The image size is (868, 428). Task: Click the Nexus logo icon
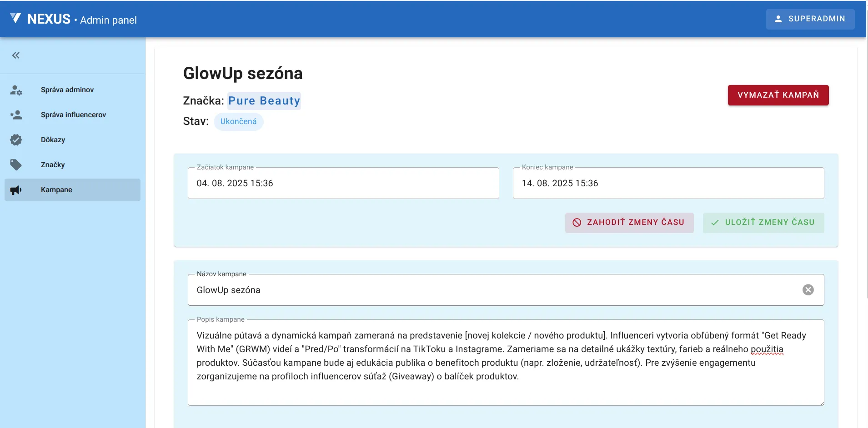[15, 19]
